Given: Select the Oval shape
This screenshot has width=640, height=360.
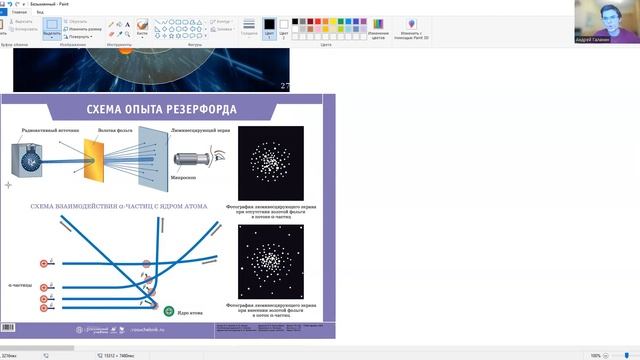Looking at the screenshot, I should point(171,22).
